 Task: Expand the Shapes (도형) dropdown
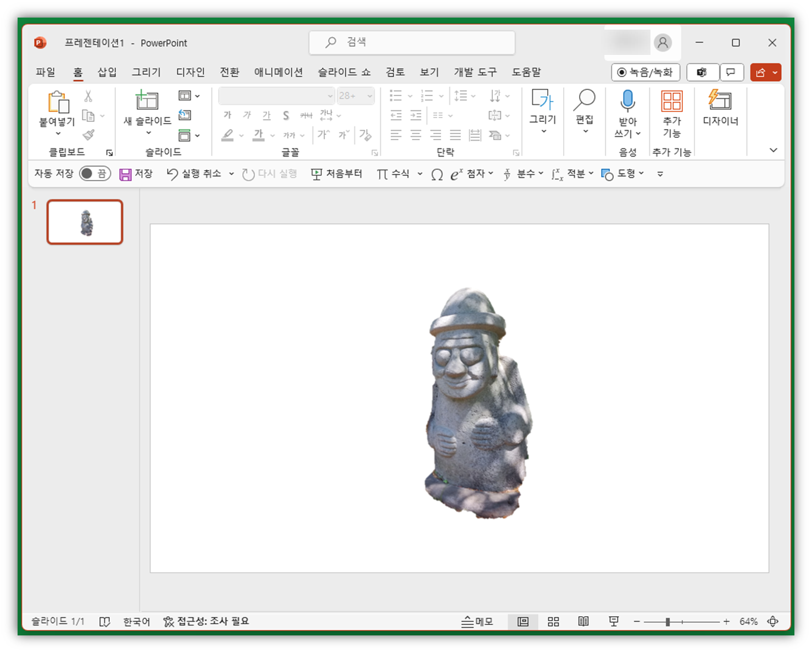[x=641, y=174]
